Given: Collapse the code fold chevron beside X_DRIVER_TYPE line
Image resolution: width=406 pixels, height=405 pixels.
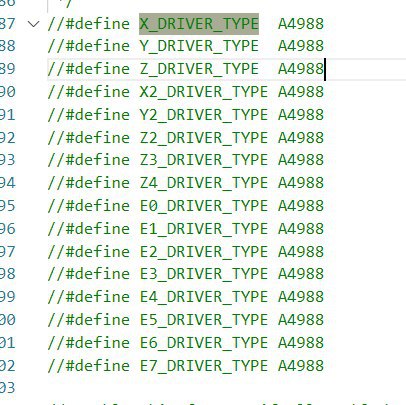Looking at the screenshot, I should (33, 24).
